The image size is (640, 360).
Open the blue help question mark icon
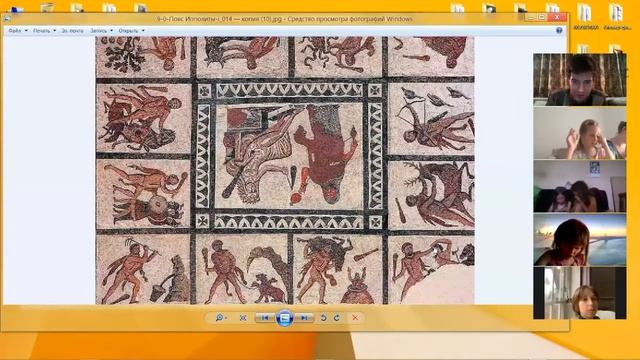(x=559, y=30)
